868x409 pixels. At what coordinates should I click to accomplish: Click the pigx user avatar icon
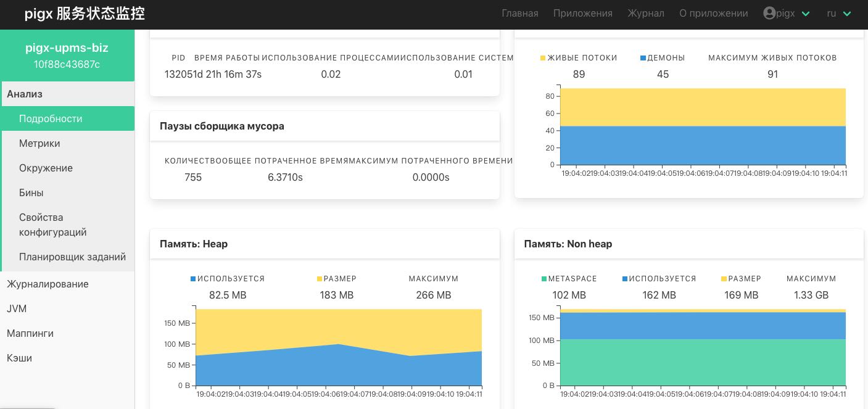pyautogui.click(x=769, y=13)
